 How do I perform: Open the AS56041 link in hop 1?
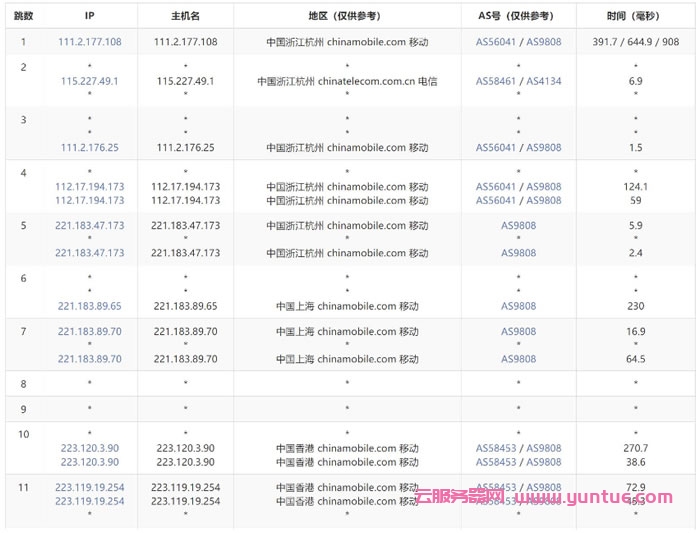coord(496,42)
